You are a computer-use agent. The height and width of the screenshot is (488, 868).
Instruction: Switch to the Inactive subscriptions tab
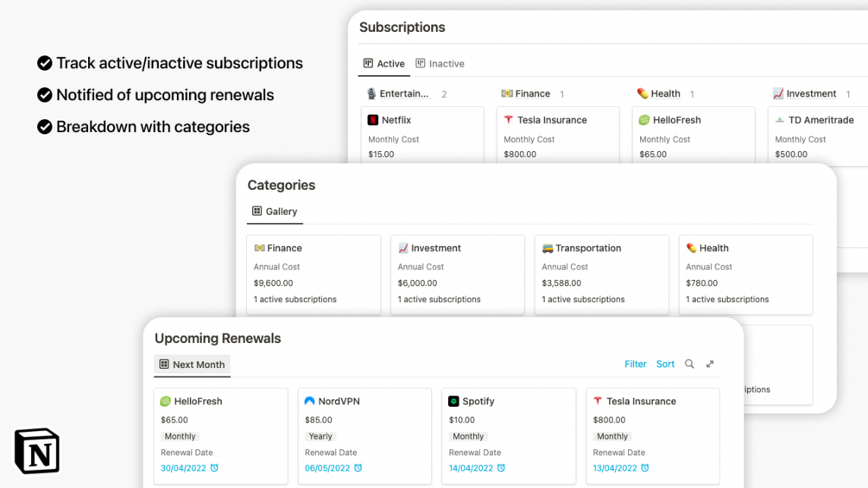(440, 64)
